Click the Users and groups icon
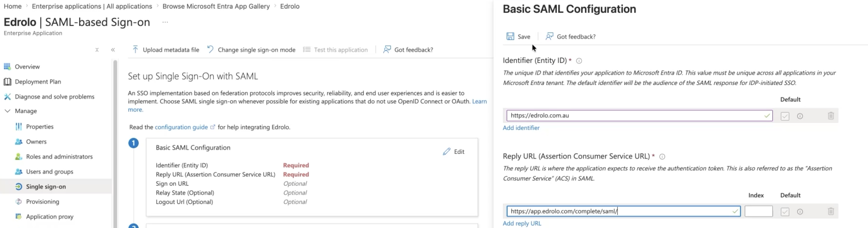The width and height of the screenshot is (868, 228). click(x=18, y=172)
